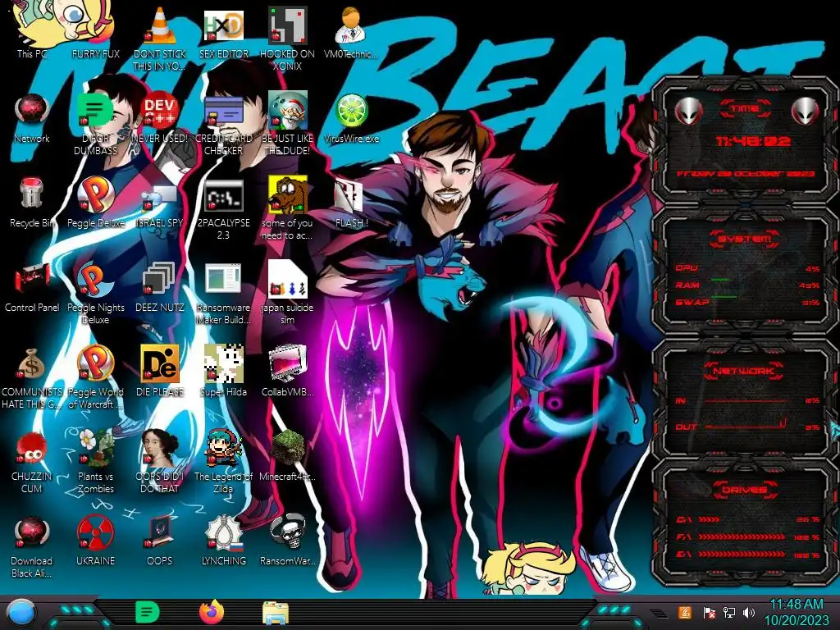Click the Start orb on the taskbar
This screenshot has height=630, width=840.
point(21,613)
